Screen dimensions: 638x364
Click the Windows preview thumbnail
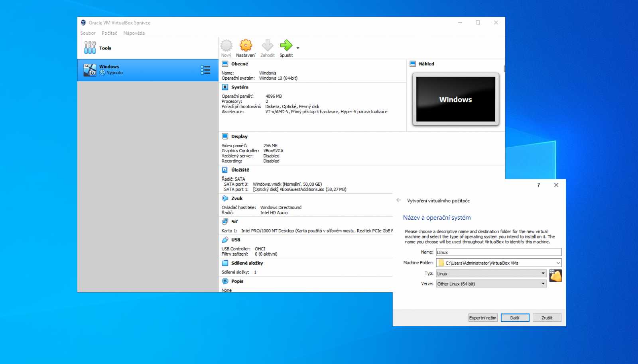tap(456, 99)
